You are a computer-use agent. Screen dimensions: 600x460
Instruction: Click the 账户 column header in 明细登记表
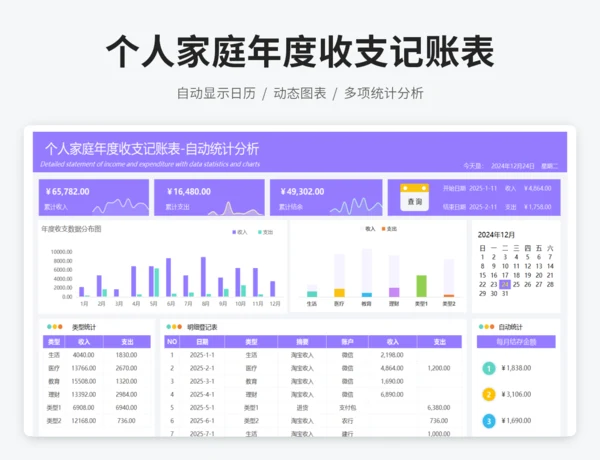[347, 342]
